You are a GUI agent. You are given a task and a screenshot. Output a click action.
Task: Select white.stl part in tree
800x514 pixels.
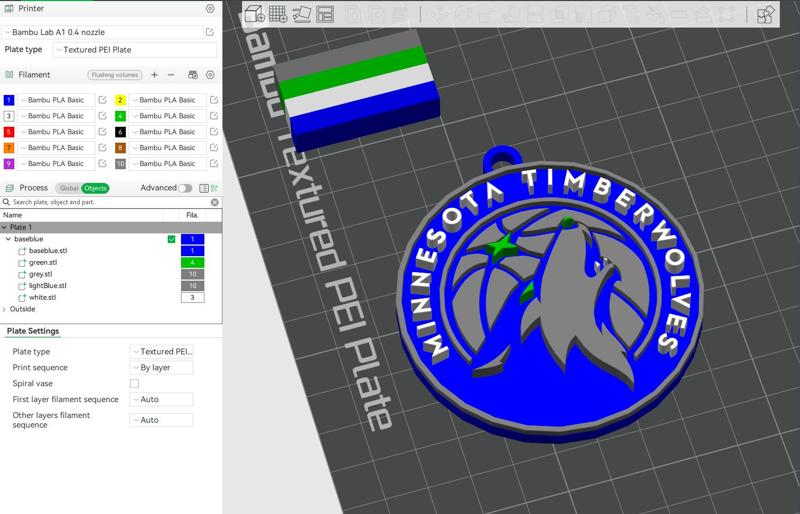(42, 297)
